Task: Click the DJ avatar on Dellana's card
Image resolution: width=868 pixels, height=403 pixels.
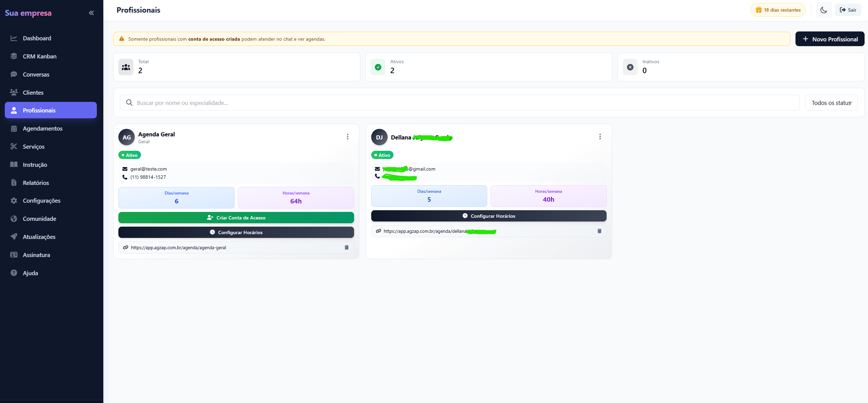Action: point(379,137)
